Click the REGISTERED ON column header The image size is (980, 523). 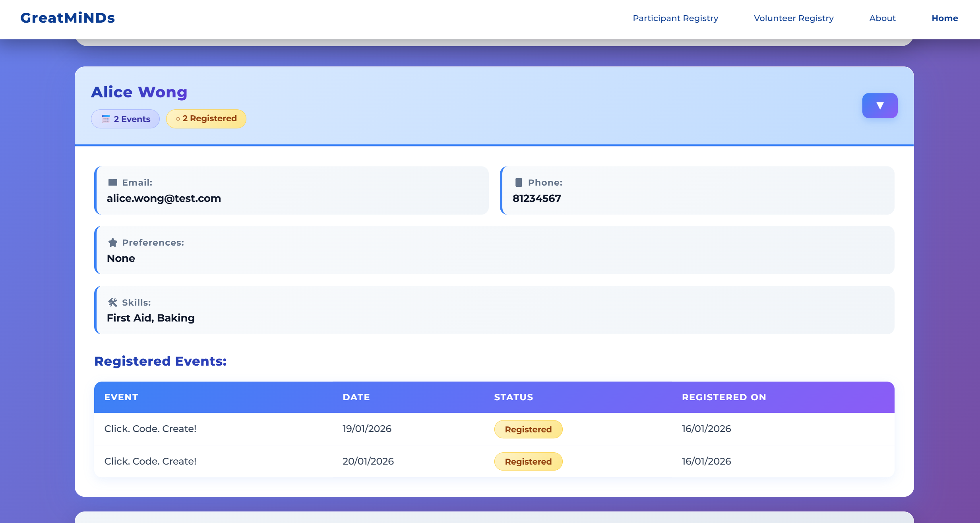(724, 397)
